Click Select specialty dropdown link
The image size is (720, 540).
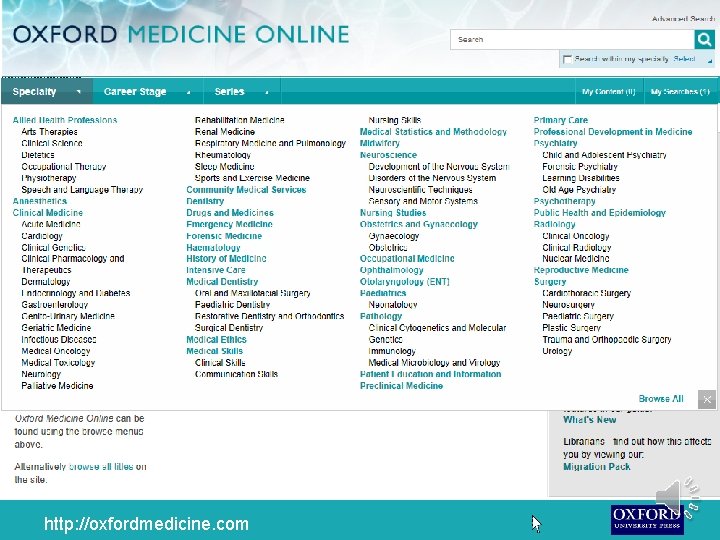[684, 59]
